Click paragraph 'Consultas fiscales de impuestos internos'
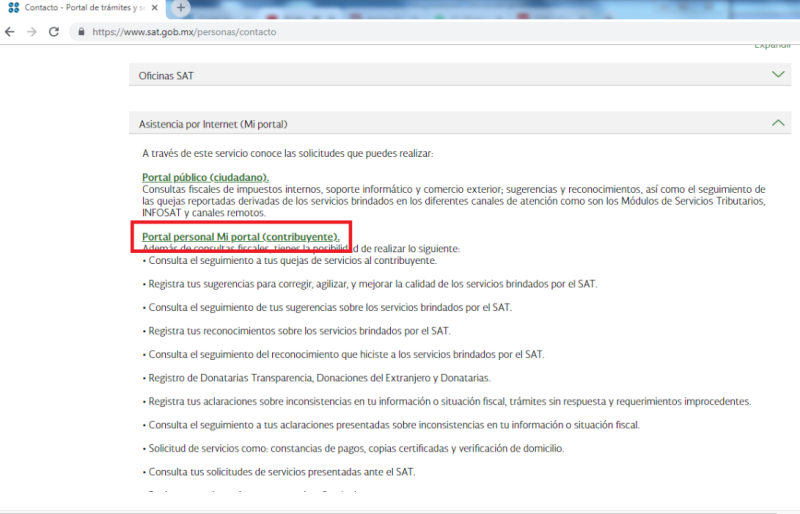The width and height of the screenshot is (800, 514). click(454, 201)
